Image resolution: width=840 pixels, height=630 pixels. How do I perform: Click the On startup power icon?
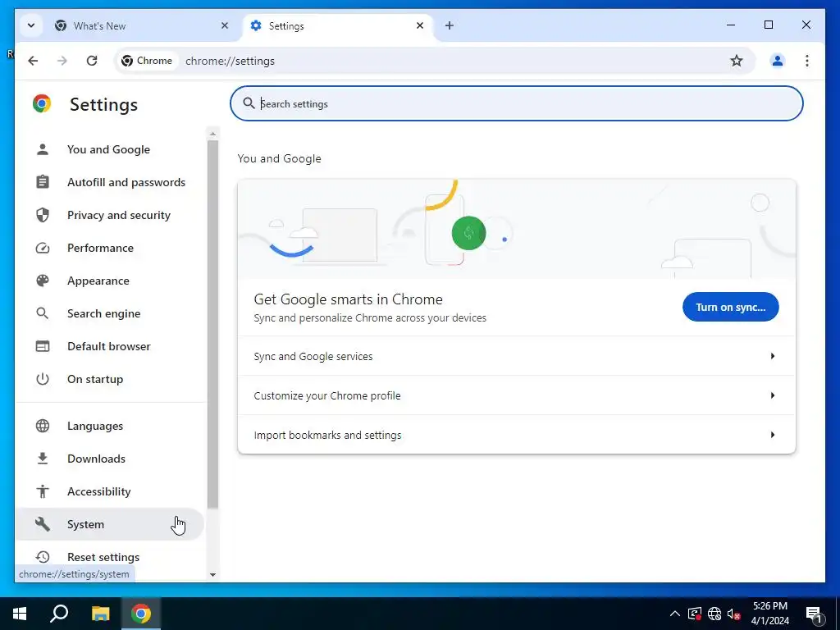pos(43,379)
